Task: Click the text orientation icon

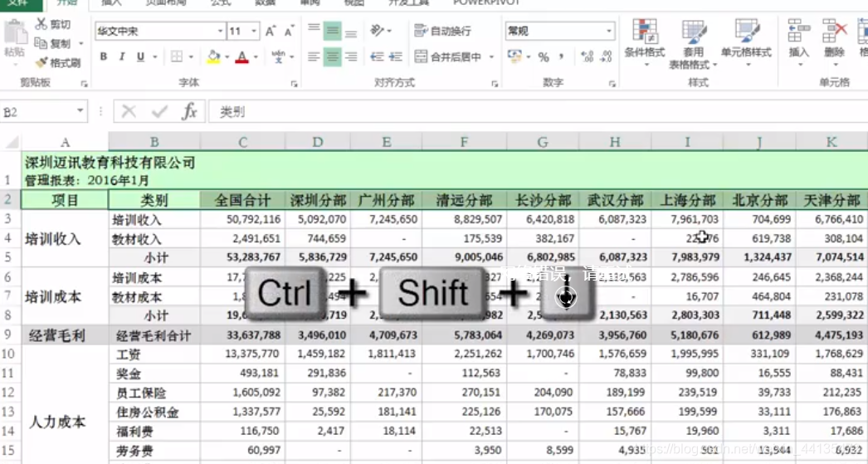Action: point(377,31)
